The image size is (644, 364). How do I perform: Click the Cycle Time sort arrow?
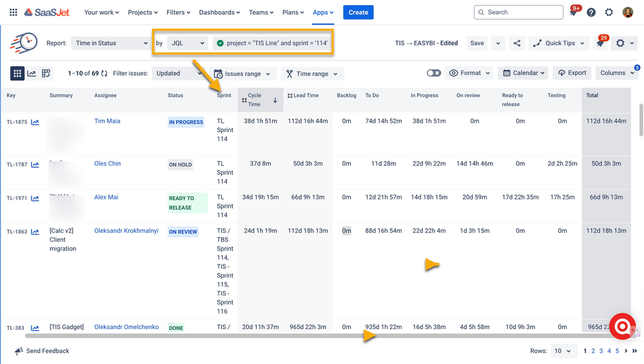click(275, 100)
